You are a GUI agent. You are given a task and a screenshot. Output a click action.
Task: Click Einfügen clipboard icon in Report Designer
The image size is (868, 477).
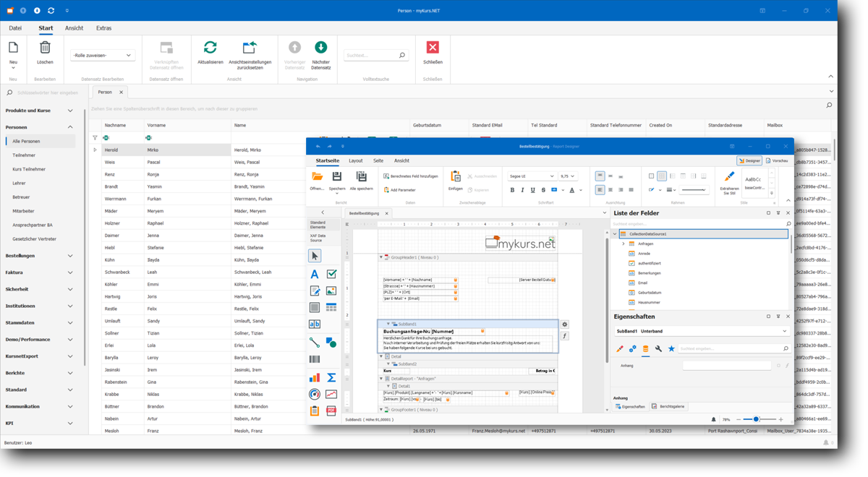click(456, 176)
